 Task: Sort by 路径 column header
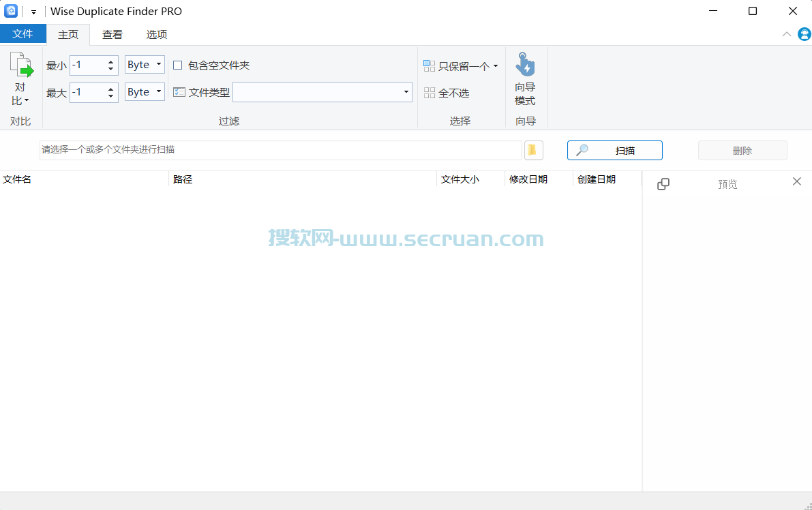tap(303, 179)
